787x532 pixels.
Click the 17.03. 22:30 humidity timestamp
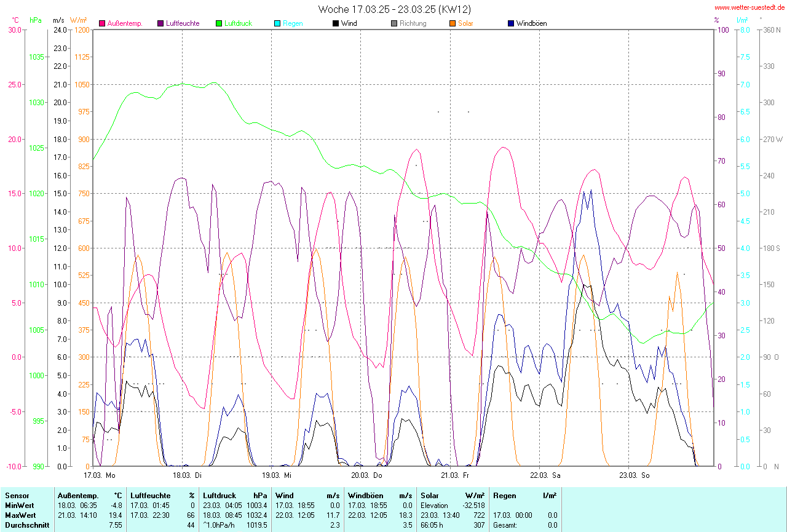(x=149, y=515)
